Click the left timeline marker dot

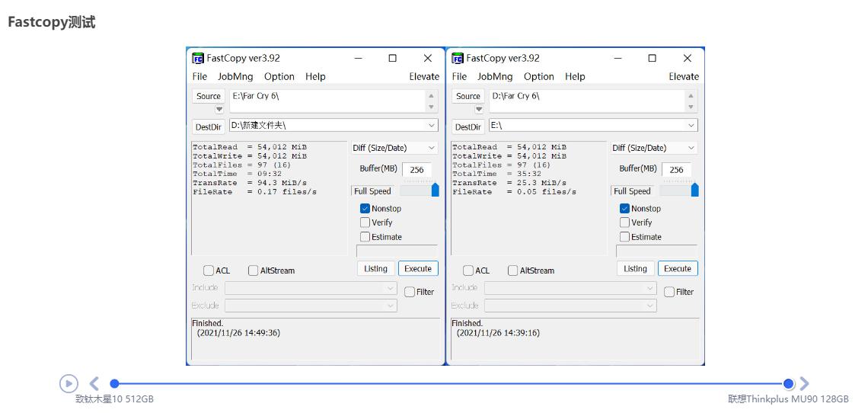pyautogui.click(x=114, y=384)
